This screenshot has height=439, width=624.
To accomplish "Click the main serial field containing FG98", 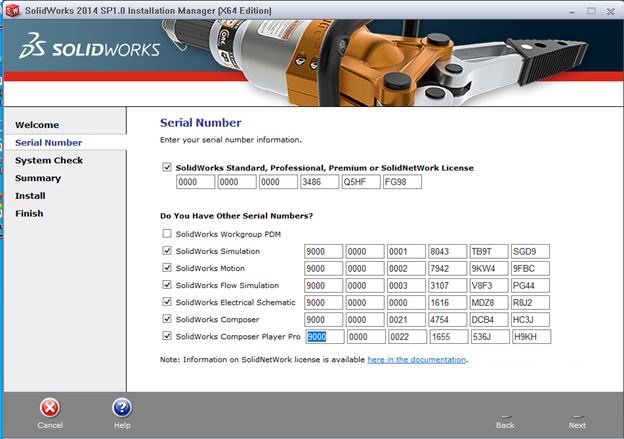I will click(x=402, y=182).
